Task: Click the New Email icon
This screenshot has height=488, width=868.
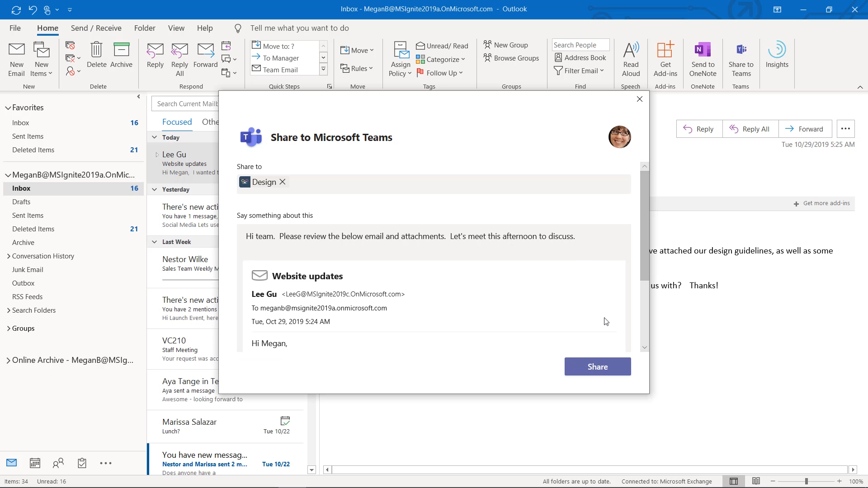Action: [x=17, y=50]
